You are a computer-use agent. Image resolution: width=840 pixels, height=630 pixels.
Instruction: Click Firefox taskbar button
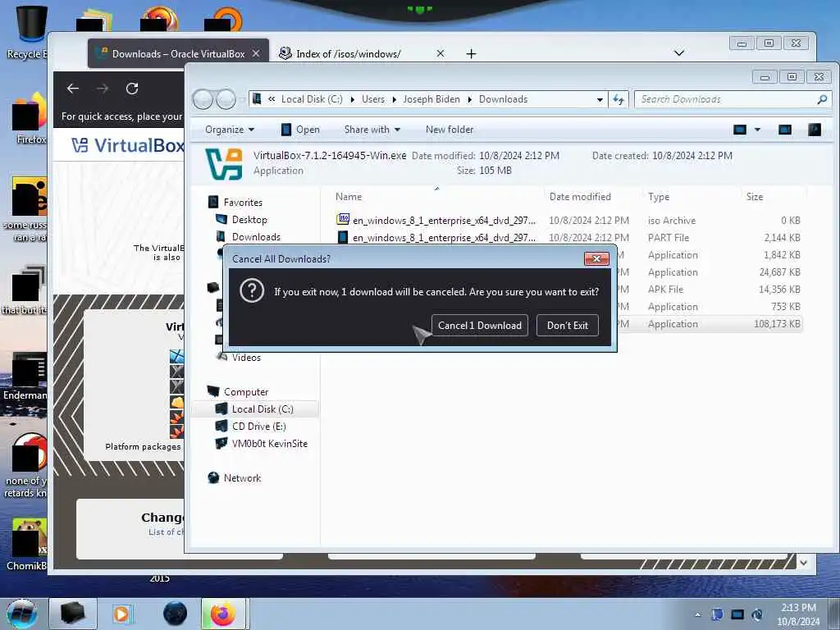point(223,614)
